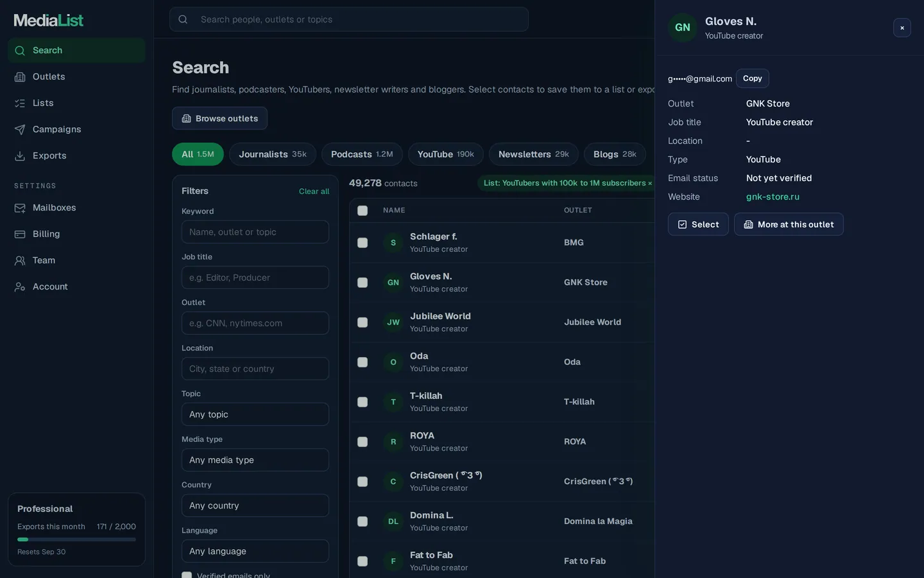Click the Lists icon in sidebar
This screenshot has width=924, height=578.
pyautogui.click(x=20, y=103)
